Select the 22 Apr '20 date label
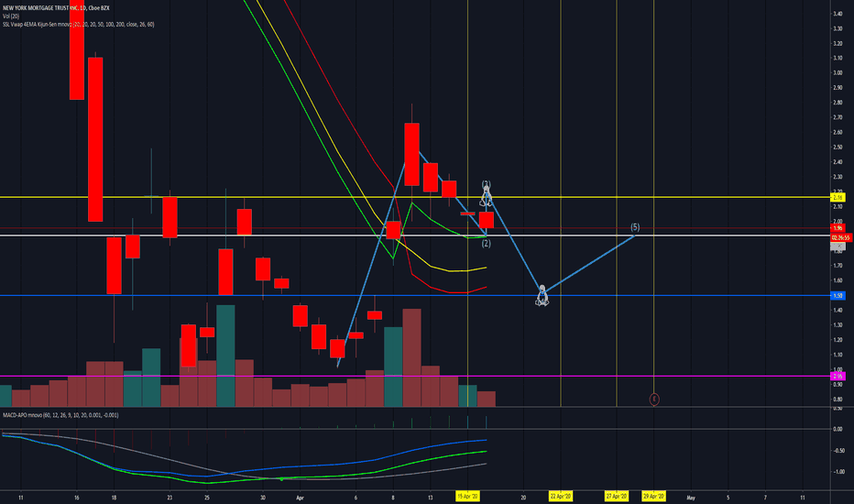 [x=561, y=497]
